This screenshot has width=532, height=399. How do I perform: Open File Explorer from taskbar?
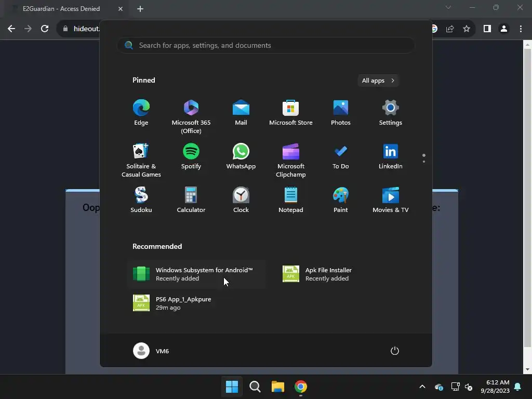(x=277, y=387)
